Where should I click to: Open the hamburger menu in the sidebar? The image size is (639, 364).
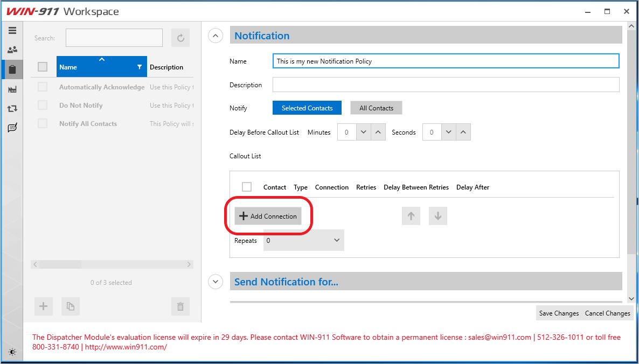point(12,31)
